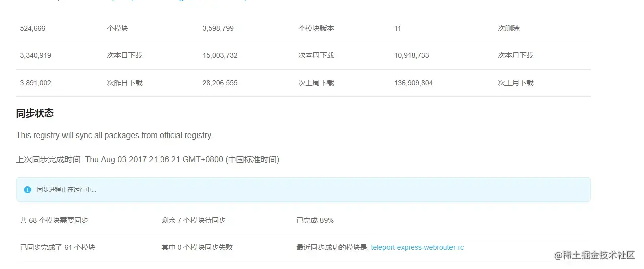Select the 524,666 modules count

click(33, 28)
